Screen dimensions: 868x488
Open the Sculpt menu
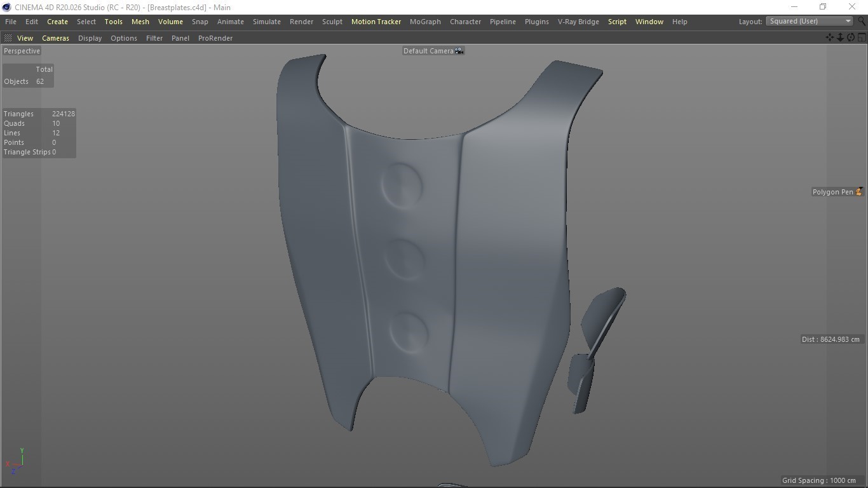pyautogui.click(x=332, y=22)
